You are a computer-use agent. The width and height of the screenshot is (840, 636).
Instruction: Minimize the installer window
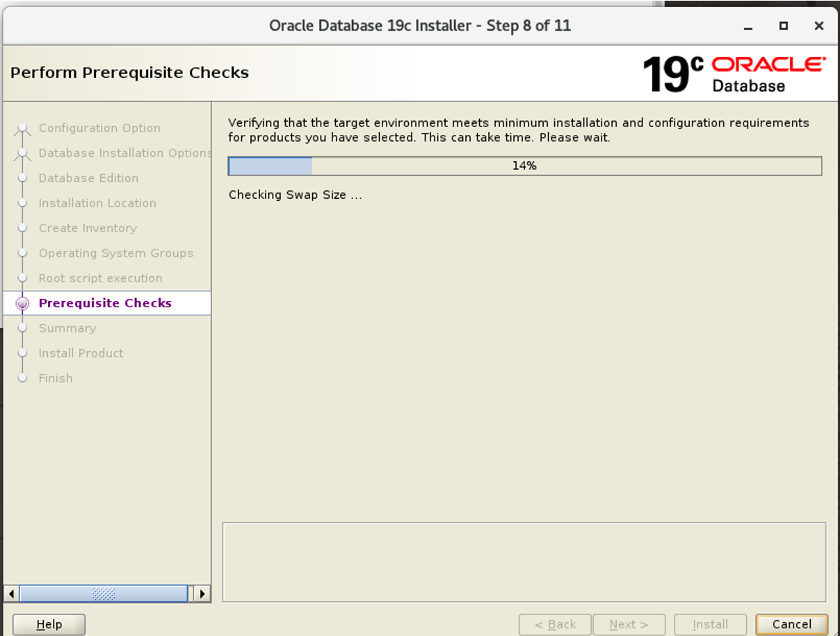[748, 26]
